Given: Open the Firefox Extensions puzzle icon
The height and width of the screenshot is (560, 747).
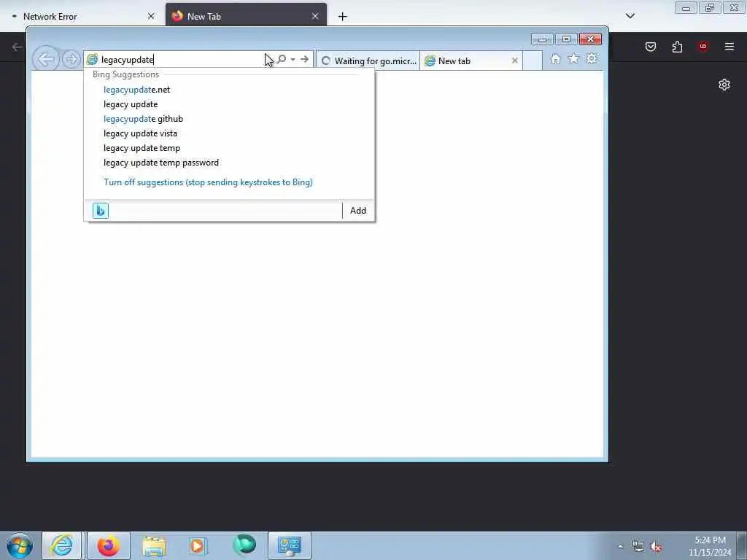Looking at the screenshot, I should click(x=677, y=47).
